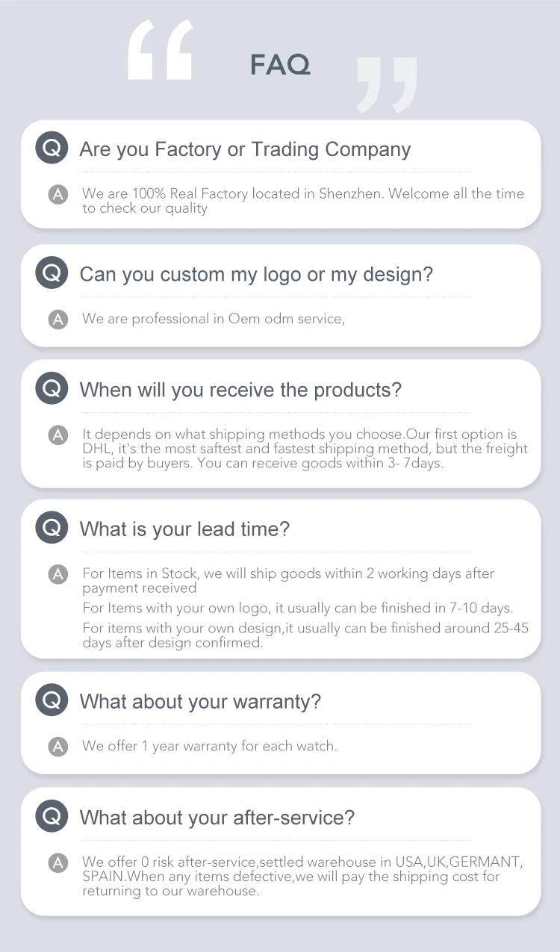The image size is (560, 952).
Task: Click the large closing quotation mark graphic
Action: [386, 84]
